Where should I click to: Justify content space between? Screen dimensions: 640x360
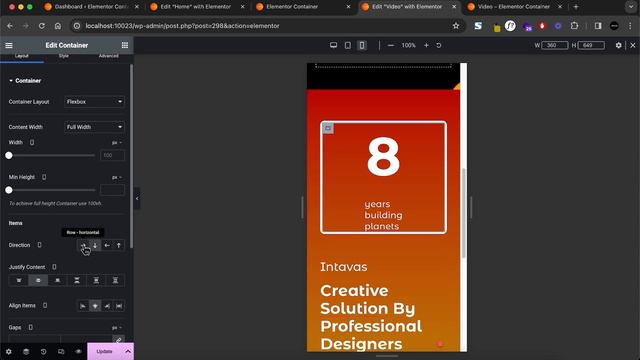tap(77, 280)
